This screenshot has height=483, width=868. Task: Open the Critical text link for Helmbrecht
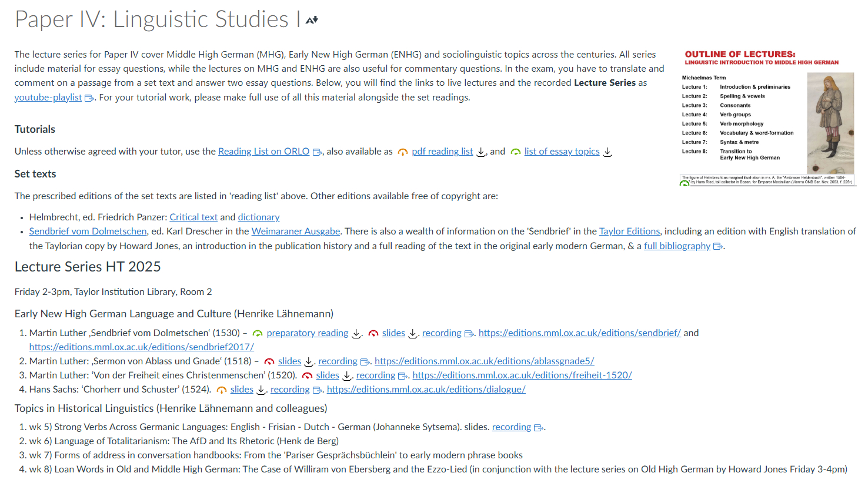pyautogui.click(x=193, y=217)
